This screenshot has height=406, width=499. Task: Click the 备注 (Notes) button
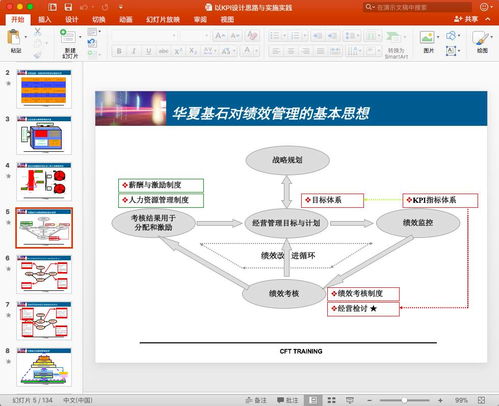[x=256, y=400]
